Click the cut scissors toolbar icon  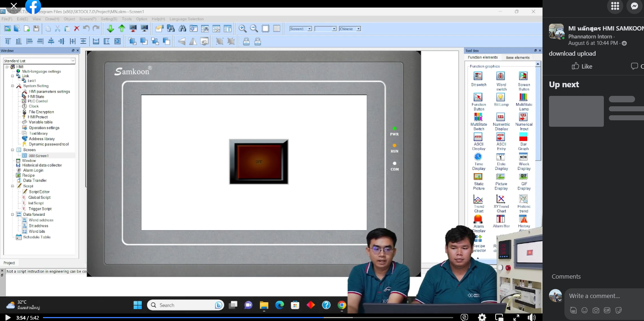click(x=57, y=29)
